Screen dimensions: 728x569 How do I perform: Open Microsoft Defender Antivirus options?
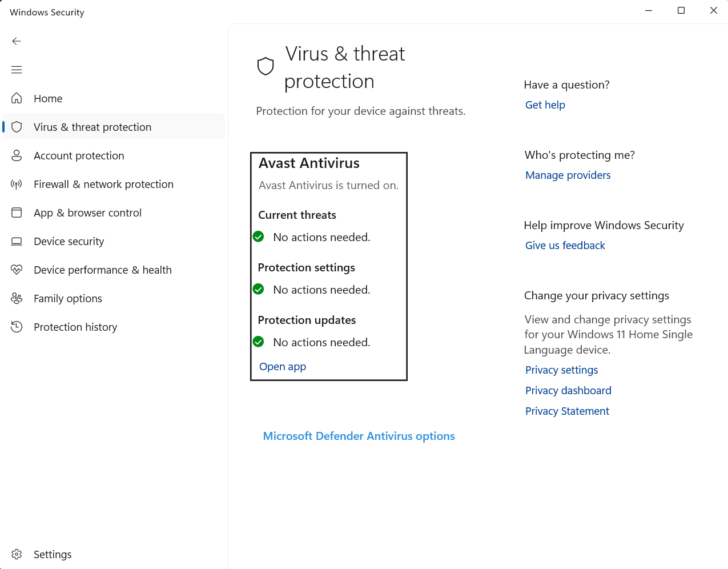coord(359,436)
